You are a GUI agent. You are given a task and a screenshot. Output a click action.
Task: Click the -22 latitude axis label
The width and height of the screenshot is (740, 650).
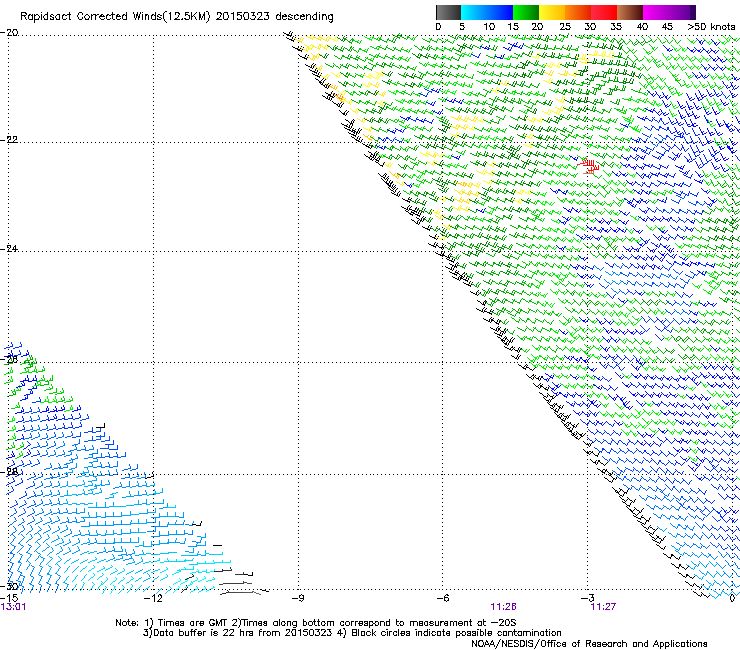[9, 140]
